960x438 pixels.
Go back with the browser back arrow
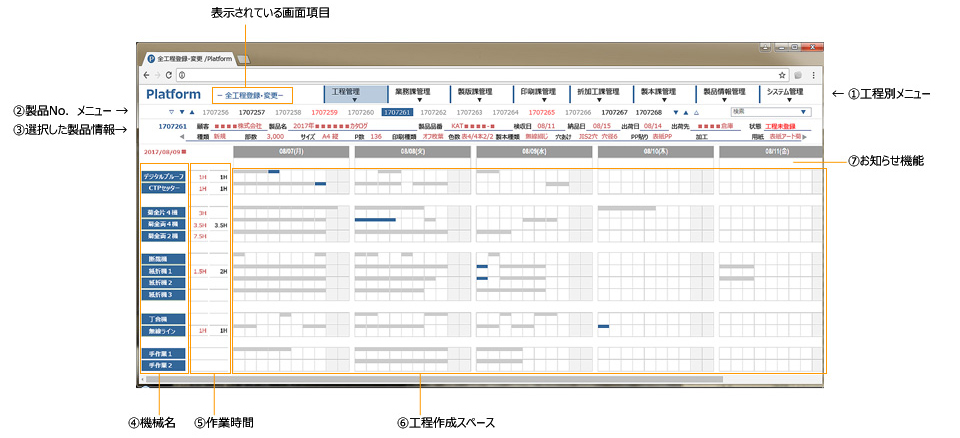pyautogui.click(x=146, y=75)
